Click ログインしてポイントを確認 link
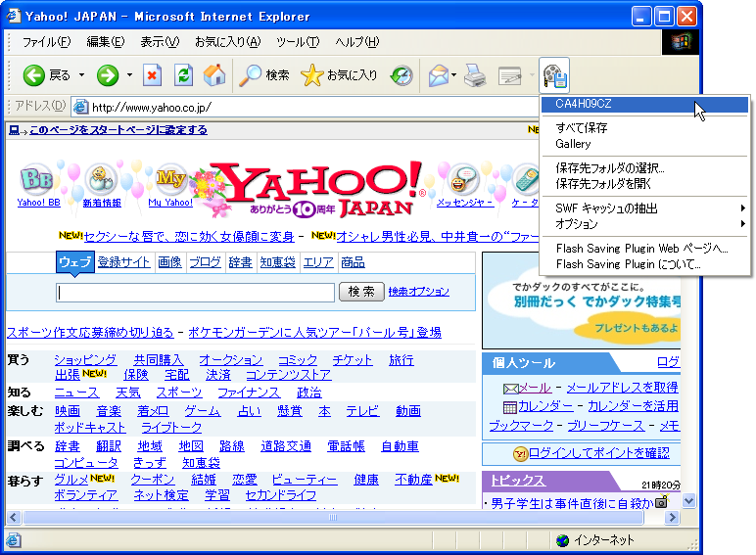Screen dimensions: 756x555 tap(598, 453)
